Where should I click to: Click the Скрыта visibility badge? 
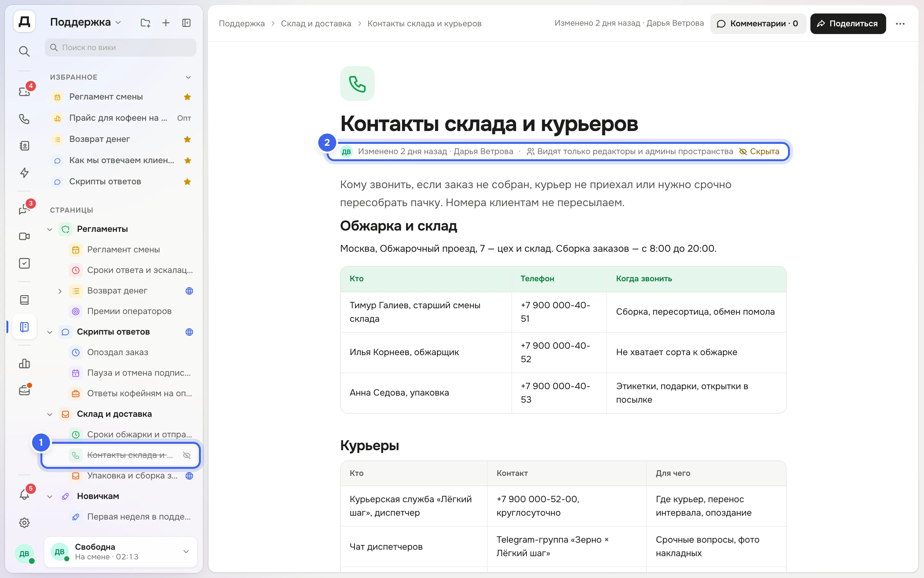click(x=759, y=151)
